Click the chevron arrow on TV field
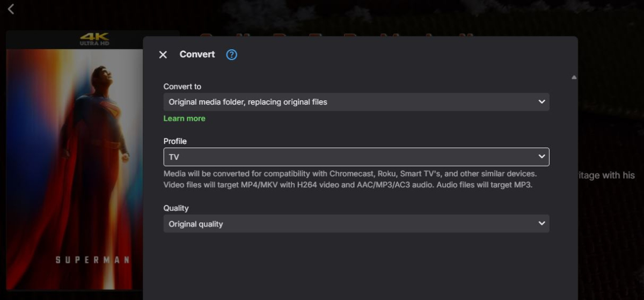Viewport: 644px width, 300px height. pyautogui.click(x=541, y=157)
